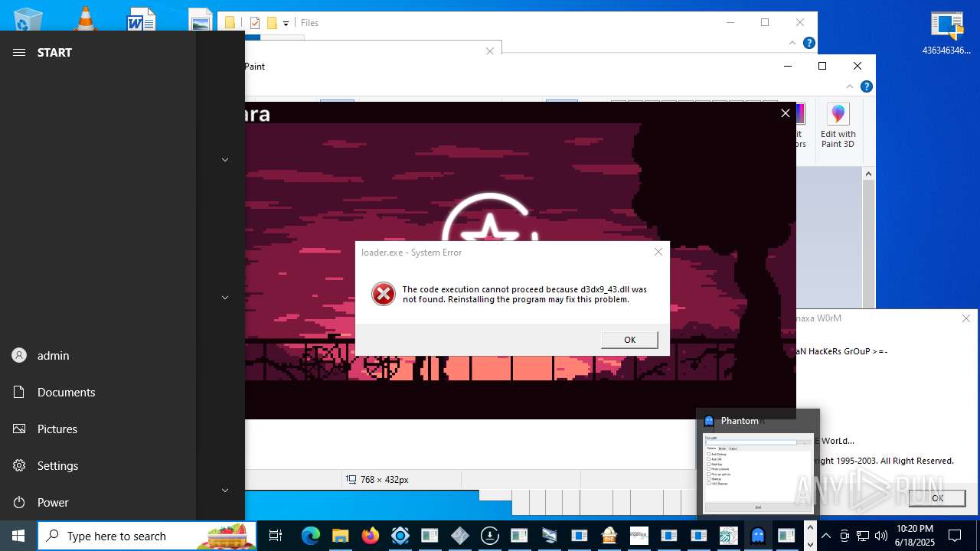Click the folder icon in Files quick access toolbar
The image size is (980, 551).
pyautogui.click(x=271, y=23)
